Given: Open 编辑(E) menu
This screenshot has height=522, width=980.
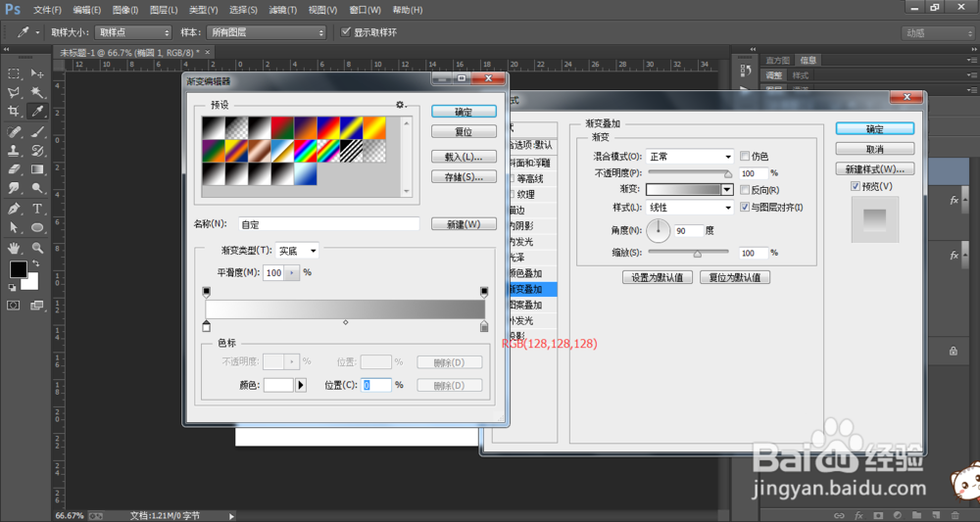Looking at the screenshot, I should (x=87, y=10).
